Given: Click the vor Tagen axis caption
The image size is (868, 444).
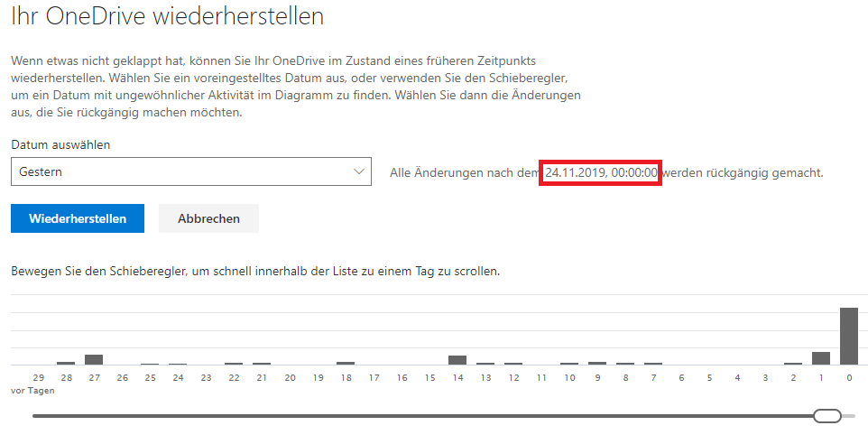Looking at the screenshot, I should pyautogui.click(x=32, y=390).
